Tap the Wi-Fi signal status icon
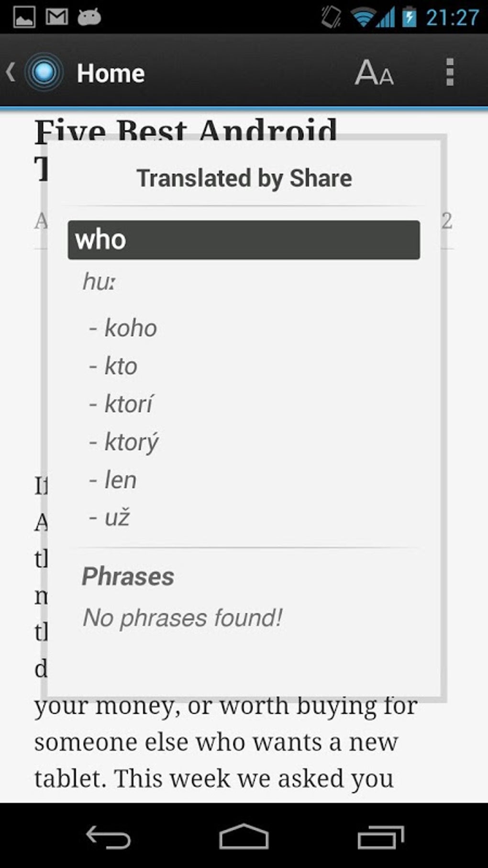 (x=363, y=18)
